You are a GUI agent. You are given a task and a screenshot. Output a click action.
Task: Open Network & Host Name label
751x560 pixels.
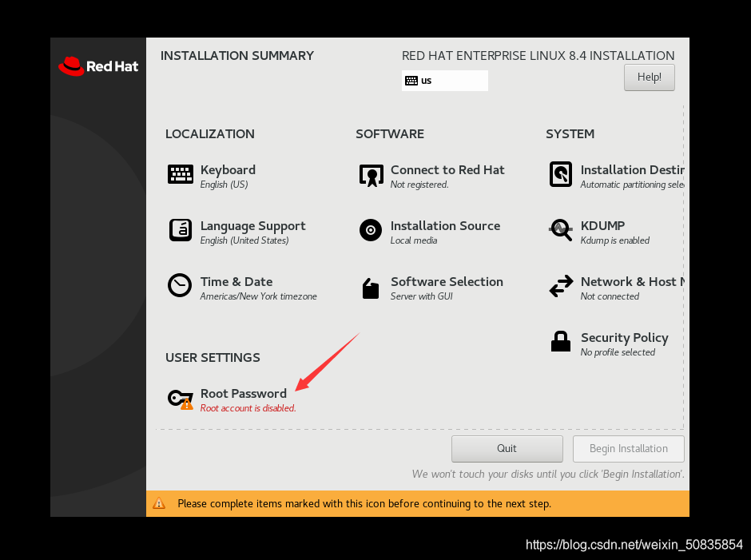click(632, 282)
